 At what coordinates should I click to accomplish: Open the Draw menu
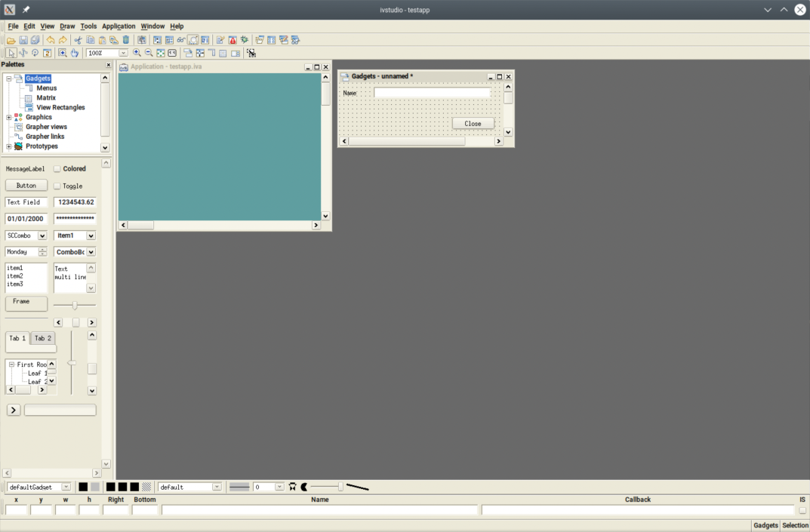pyautogui.click(x=67, y=26)
